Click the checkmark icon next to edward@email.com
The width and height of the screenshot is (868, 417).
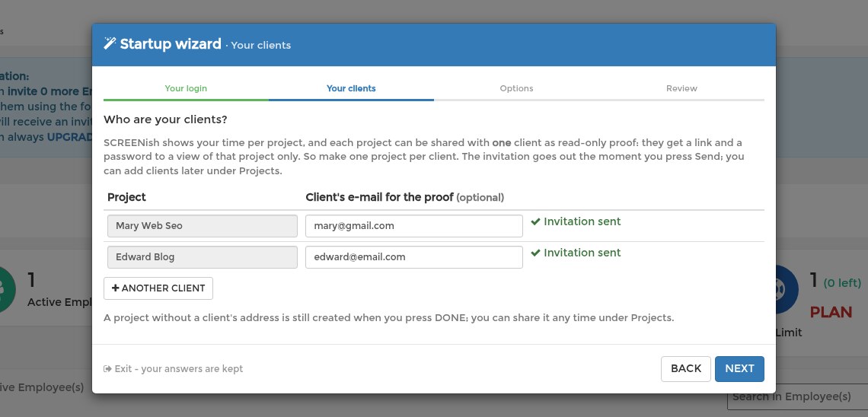coord(535,253)
